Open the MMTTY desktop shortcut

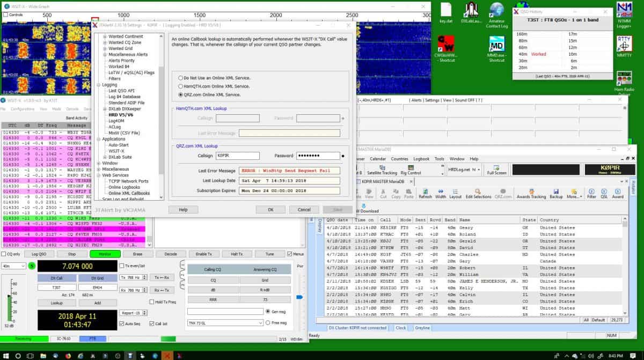point(624,47)
